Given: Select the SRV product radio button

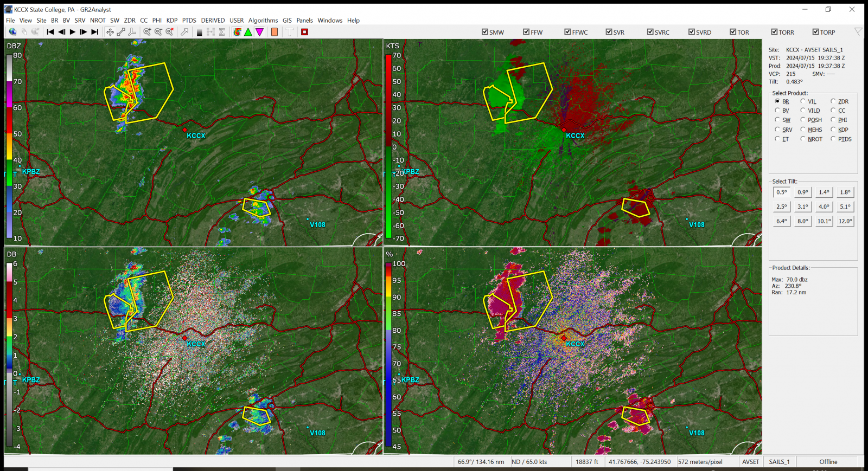Looking at the screenshot, I should 777,130.
